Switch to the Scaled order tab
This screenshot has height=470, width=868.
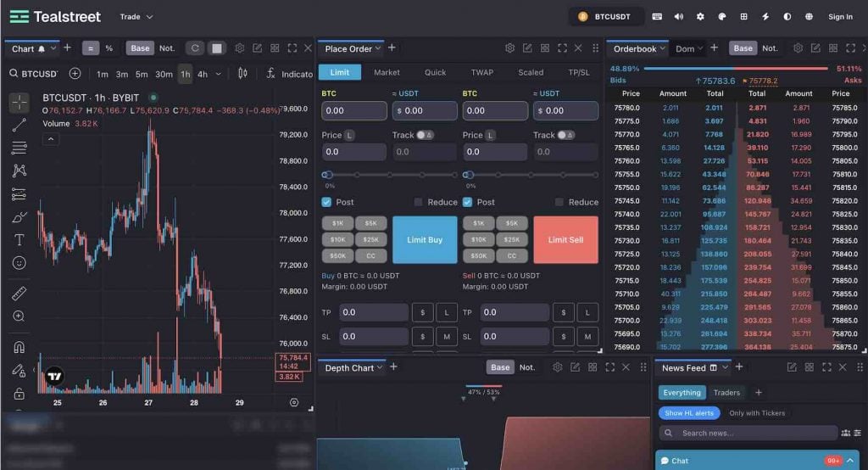(x=531, y=72)
